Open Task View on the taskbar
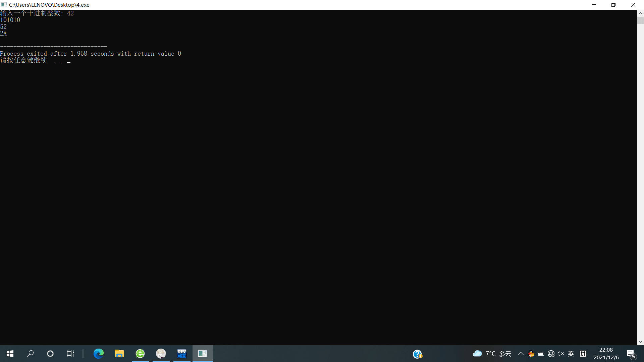The height and width of the screenshot is (362, 644). click(70, 354)
